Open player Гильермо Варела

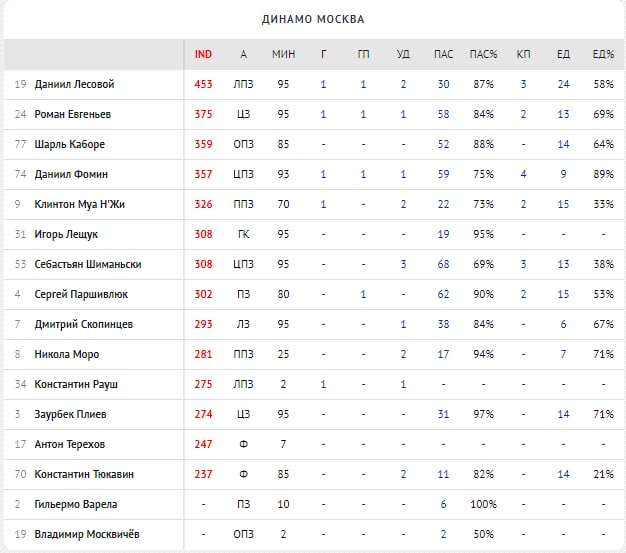click(75, 504)
